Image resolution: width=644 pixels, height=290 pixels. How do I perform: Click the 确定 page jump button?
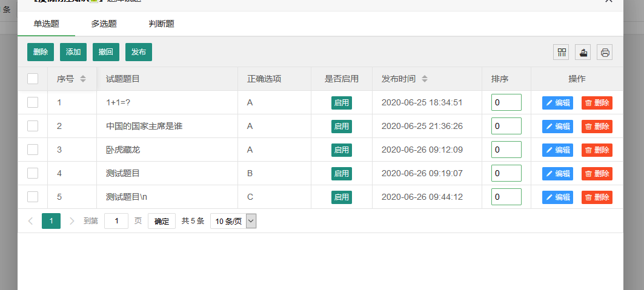pos(161,221)
